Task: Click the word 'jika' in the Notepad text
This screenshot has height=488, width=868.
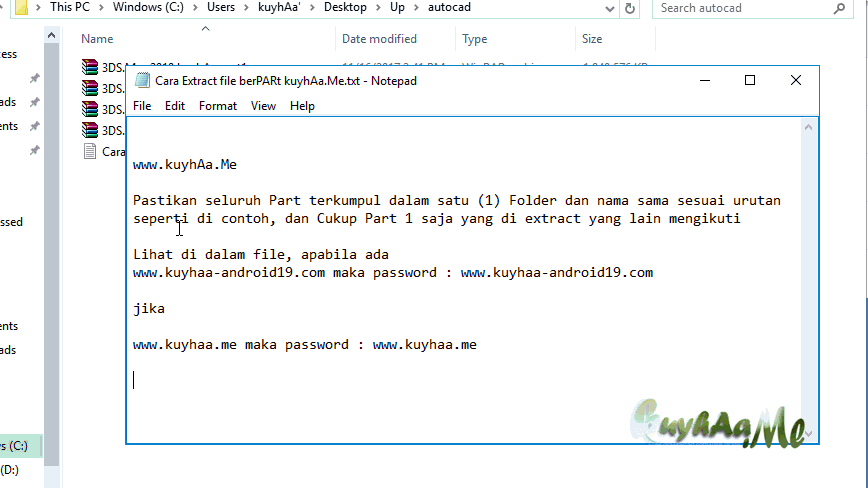Action: click(x=149, y=309)
